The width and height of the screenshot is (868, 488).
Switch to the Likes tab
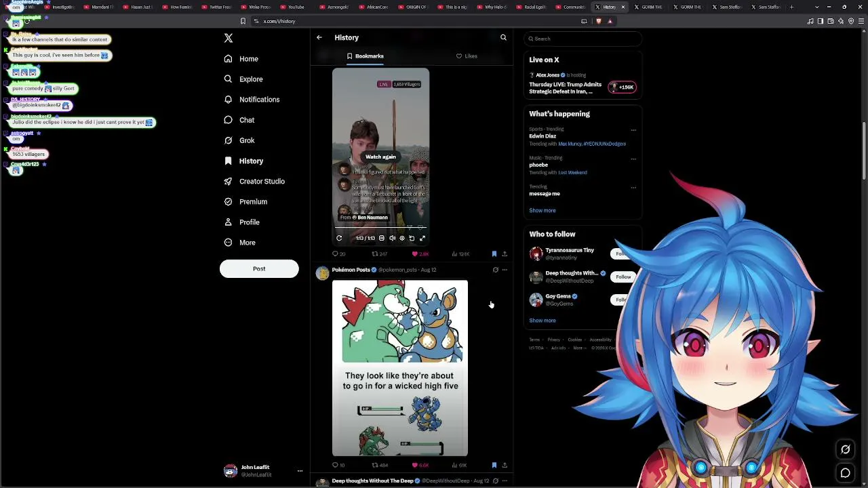click(x=467, y=56)
